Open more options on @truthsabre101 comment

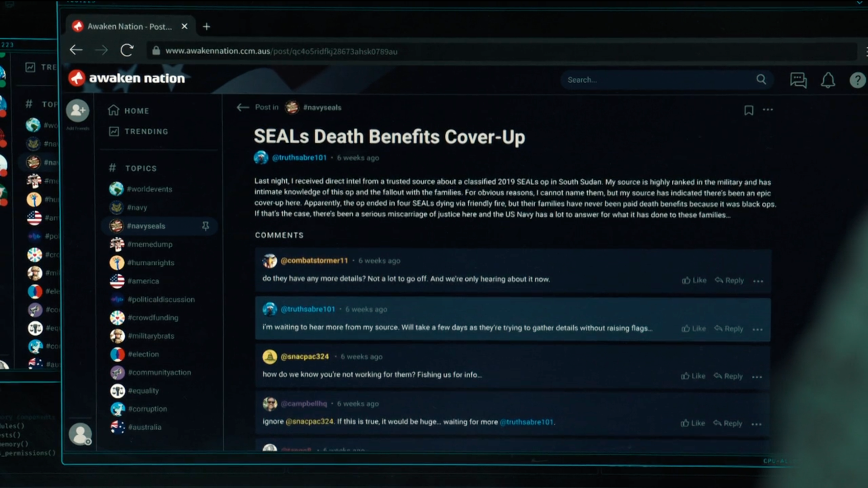[x=758, y=329]
